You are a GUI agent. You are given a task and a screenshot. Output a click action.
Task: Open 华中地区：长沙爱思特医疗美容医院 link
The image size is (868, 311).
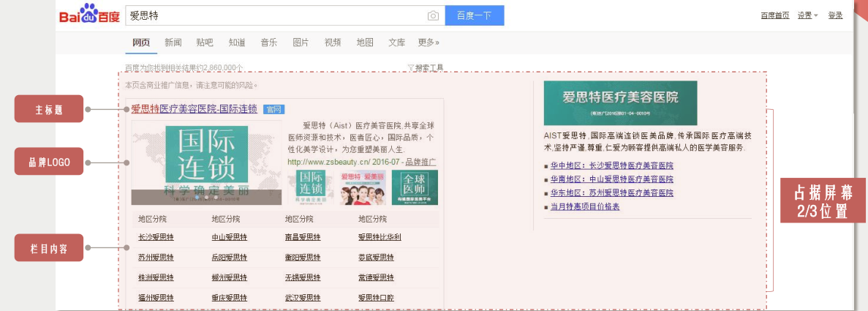(612, 166)
